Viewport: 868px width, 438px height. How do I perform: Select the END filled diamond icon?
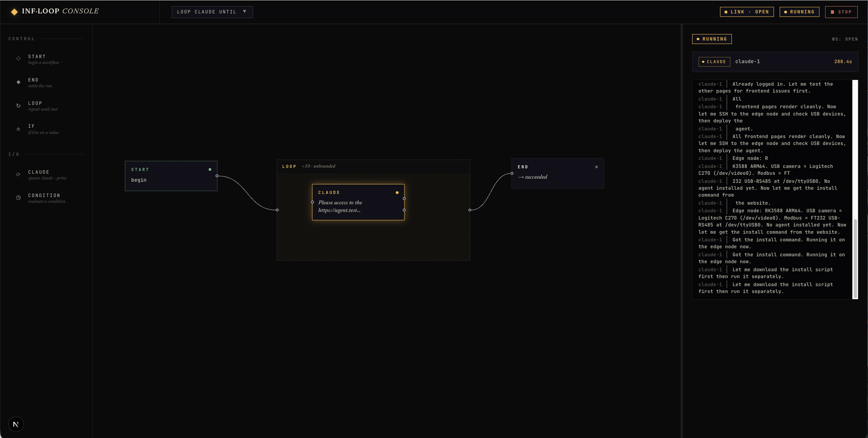18,82
